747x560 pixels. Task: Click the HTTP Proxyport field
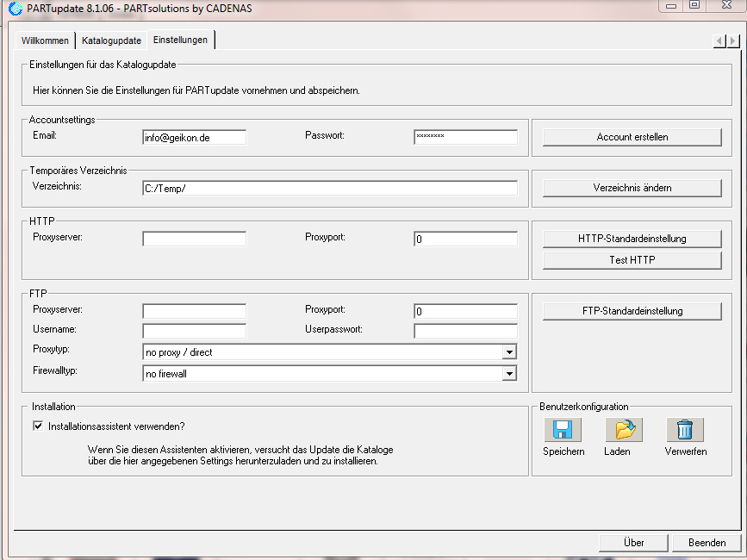[465, 239]
